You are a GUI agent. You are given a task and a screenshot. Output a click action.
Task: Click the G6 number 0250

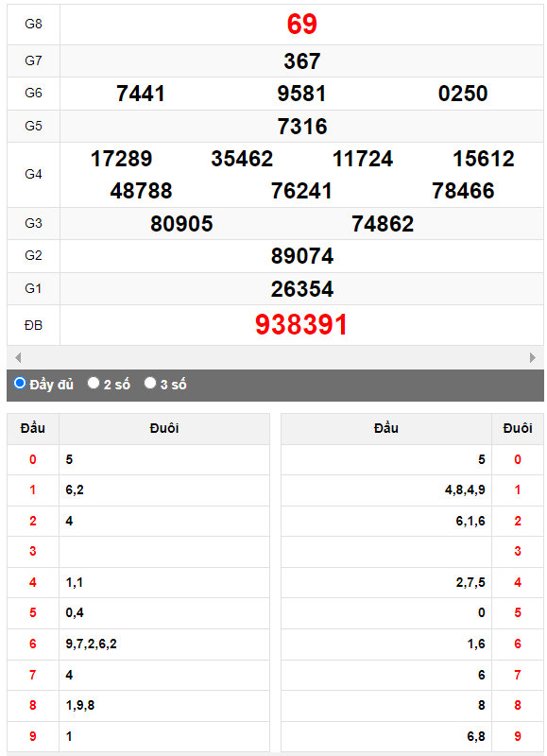point(463,94)
